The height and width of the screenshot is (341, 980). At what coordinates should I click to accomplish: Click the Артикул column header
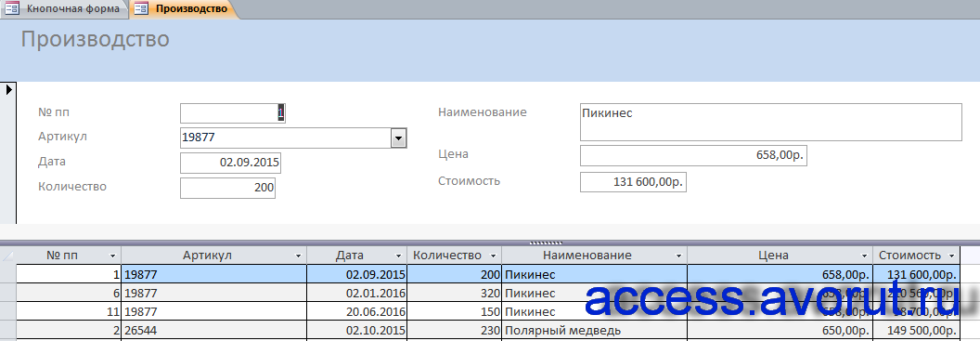[213, 256]
